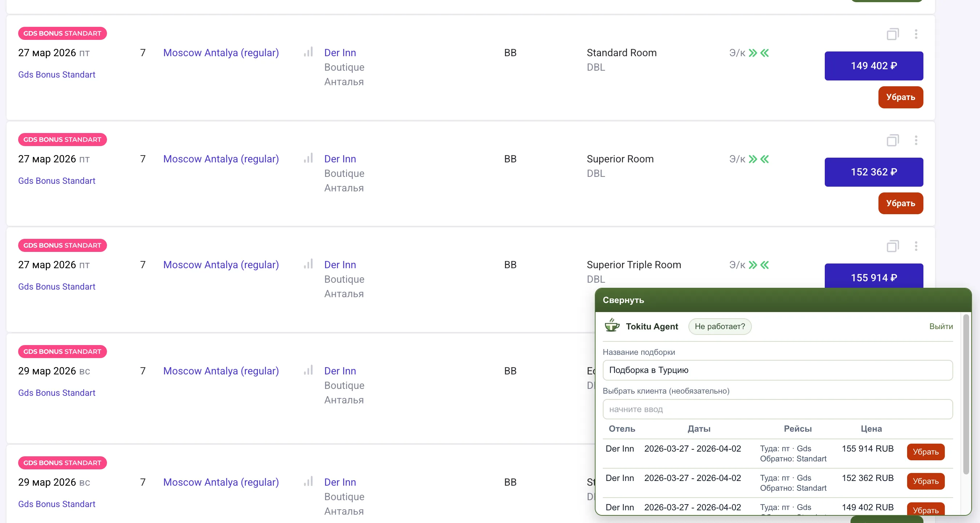Remove 155 914 RUB entry from selection

(925, 452)
